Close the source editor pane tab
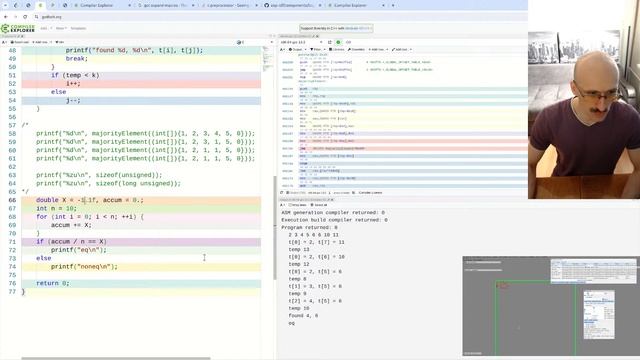Image resolution: width=640 pixels, height=360 pixels. click(x=22, y=36)
